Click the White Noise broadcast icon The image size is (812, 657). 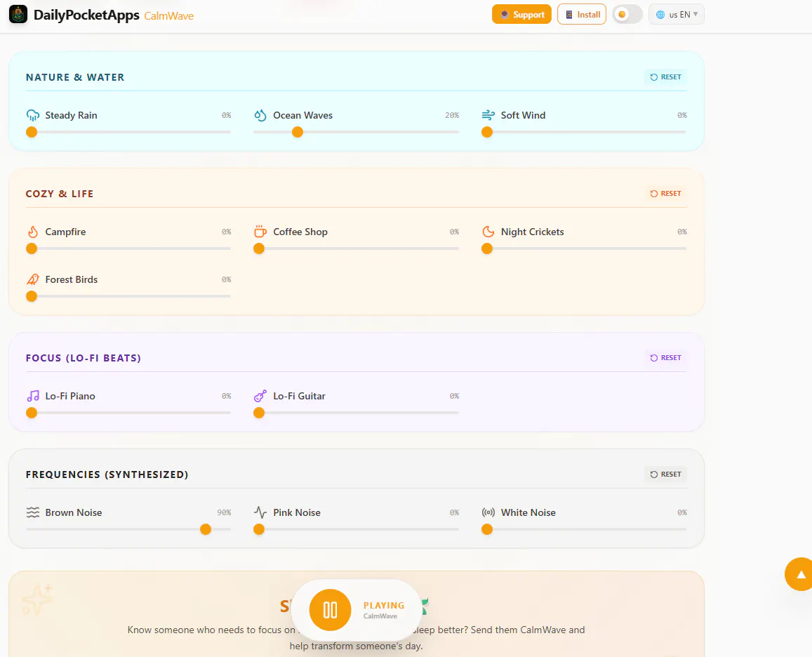(x=488, y=512)
